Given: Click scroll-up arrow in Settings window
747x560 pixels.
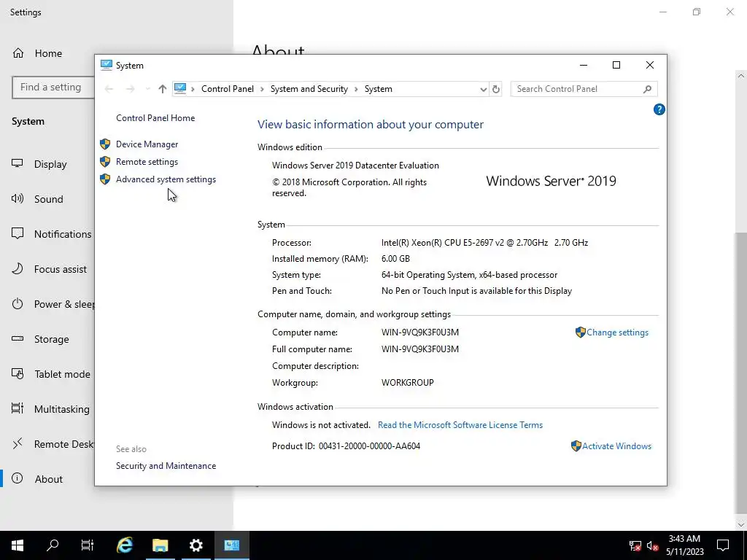Looking at the screenshot, I should pos(741,76).
